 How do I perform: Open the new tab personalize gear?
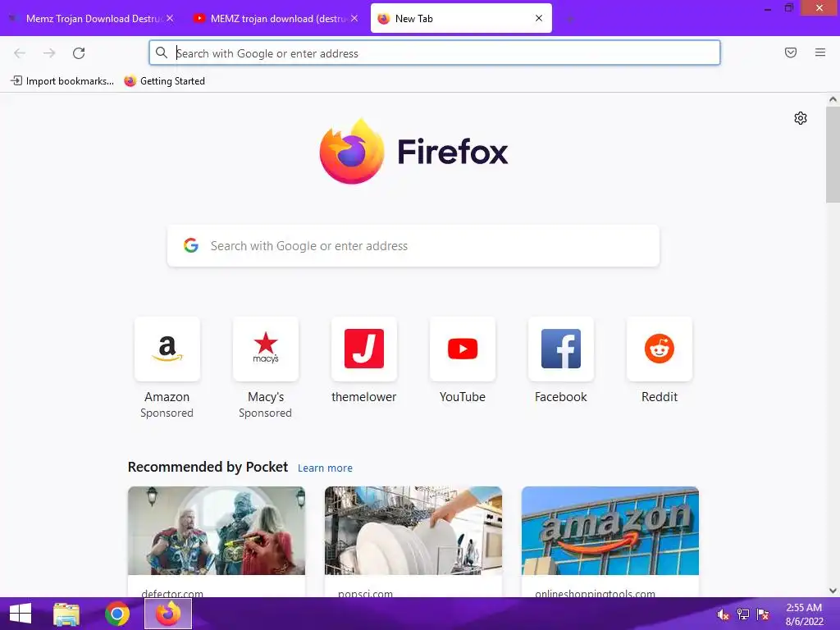point(801,118)
